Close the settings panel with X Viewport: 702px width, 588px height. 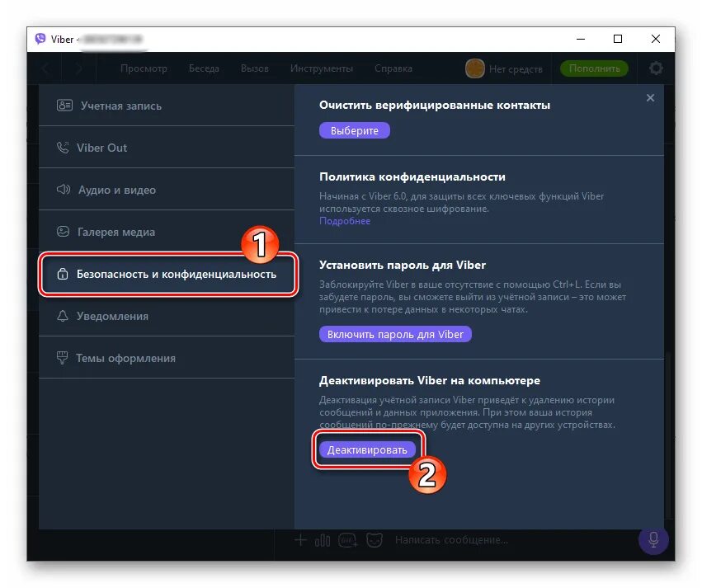pyautogui.click(x=650, y=97)
